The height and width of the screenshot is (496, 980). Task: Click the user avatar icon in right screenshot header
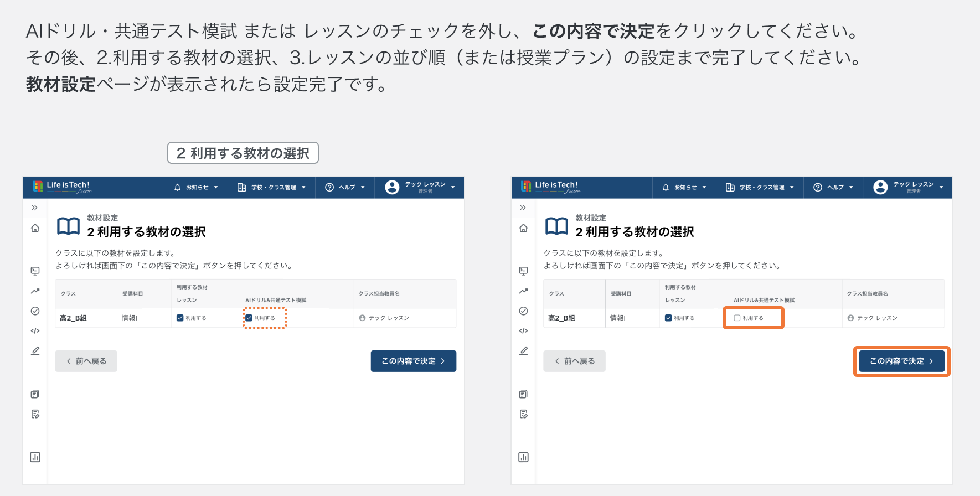click(x=880, y=188)
